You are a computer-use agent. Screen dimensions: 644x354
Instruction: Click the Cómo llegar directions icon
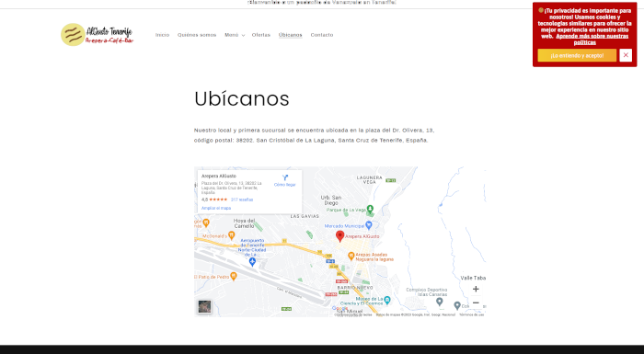285,177
